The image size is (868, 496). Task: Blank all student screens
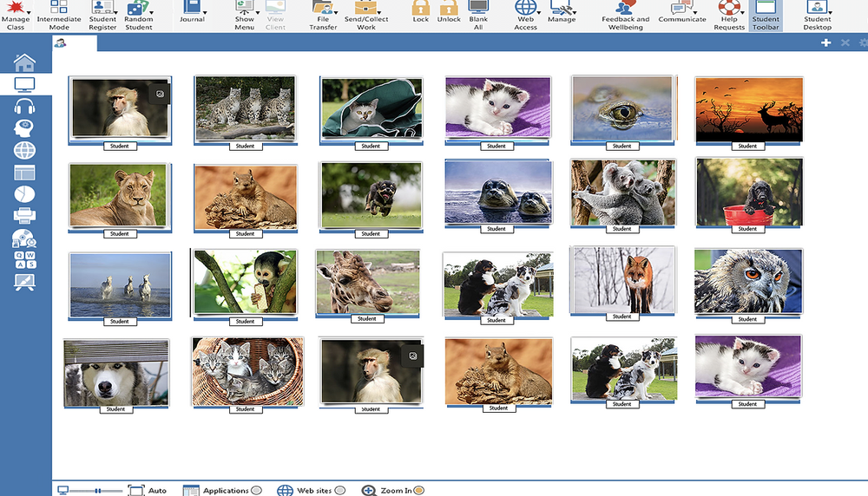478,16
